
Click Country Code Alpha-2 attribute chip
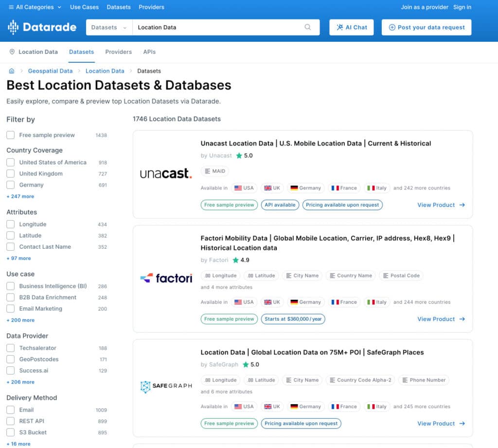coord(360,380)
